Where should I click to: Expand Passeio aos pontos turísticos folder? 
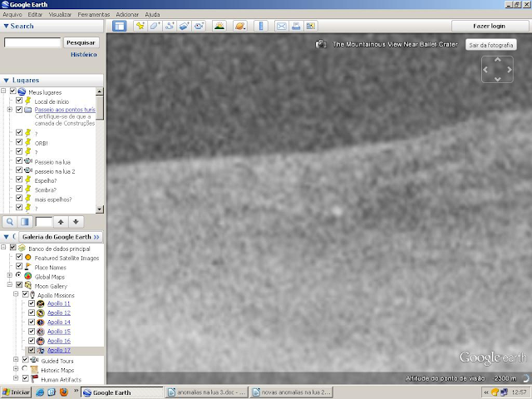9,110
